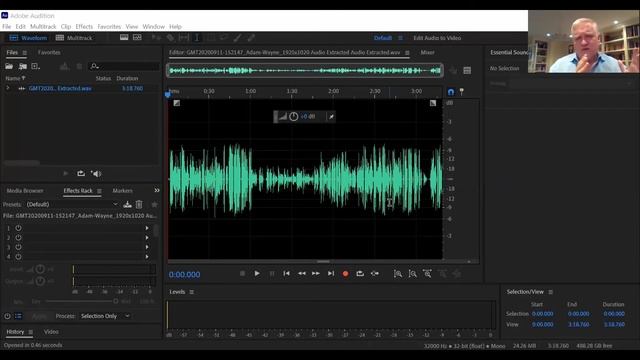Click the Rewind button
The width and height of the screenshot is (640, 360).
302,273
